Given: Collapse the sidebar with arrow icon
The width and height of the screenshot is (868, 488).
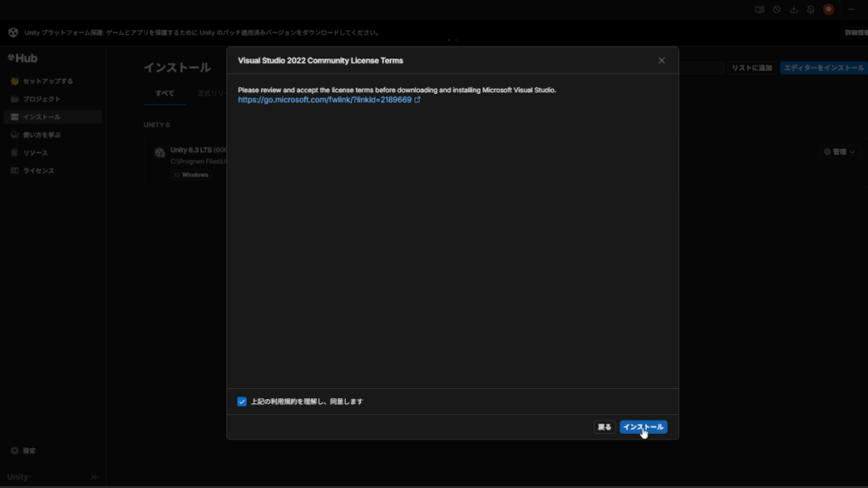Looking at the screenshot, I should [94, 477].
